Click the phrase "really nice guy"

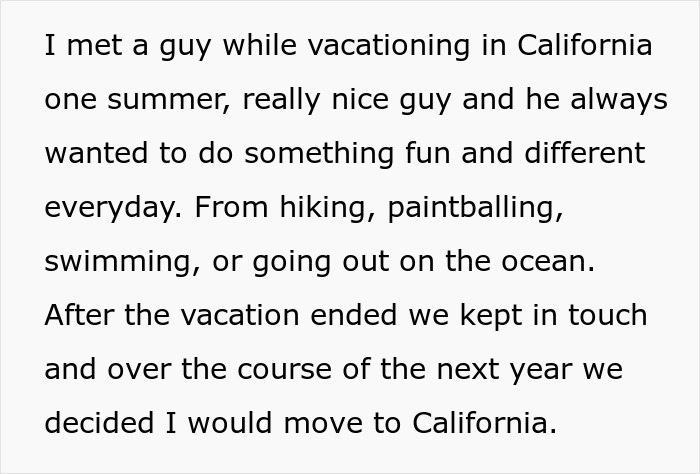pyautogui.click(x=340, y=100)
